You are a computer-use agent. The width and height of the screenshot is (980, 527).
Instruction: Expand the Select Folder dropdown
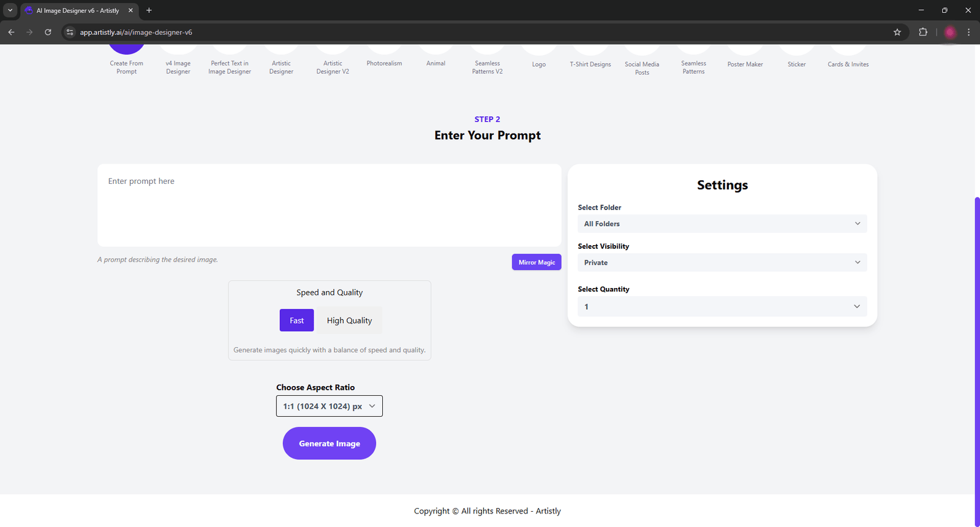click(x=722, y=224)
